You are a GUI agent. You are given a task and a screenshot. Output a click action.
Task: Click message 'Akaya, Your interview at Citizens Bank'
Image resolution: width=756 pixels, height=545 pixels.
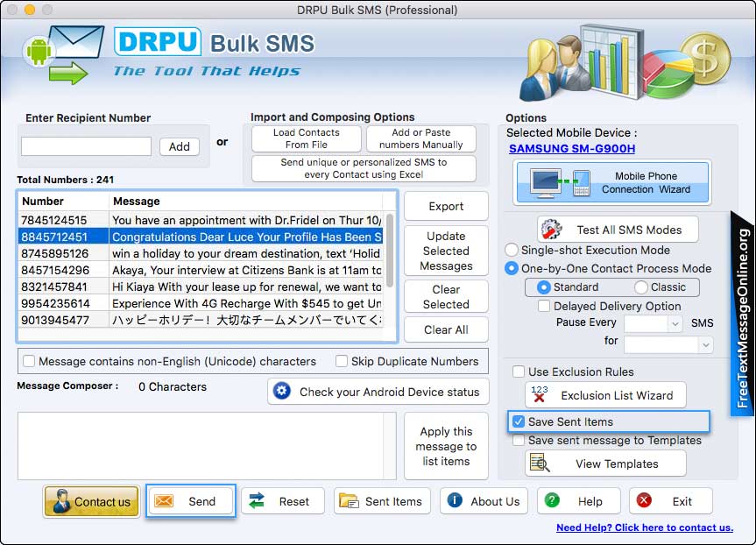click(247, 270)
